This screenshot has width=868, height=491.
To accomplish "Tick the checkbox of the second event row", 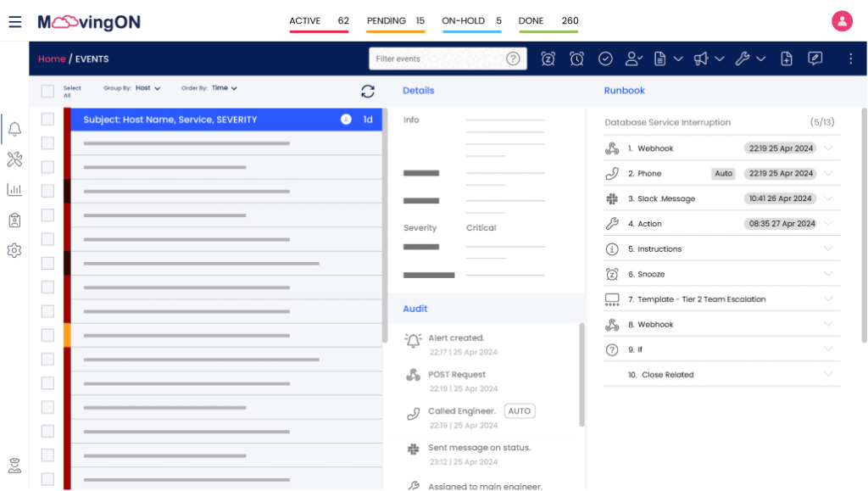I will pos(47,143).
